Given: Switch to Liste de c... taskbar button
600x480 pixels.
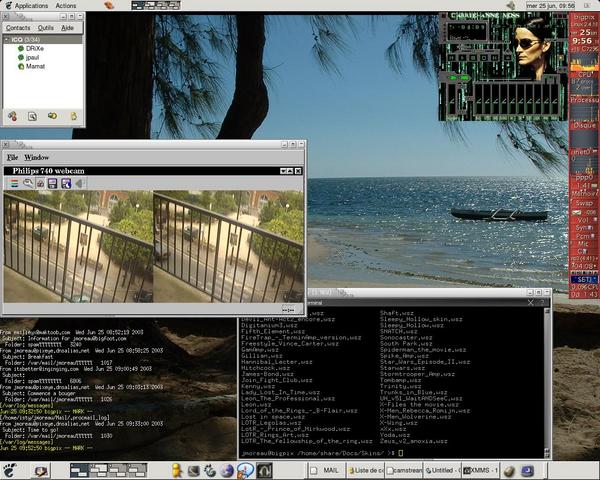Looking at the screenshot, I should click(365, 470).
